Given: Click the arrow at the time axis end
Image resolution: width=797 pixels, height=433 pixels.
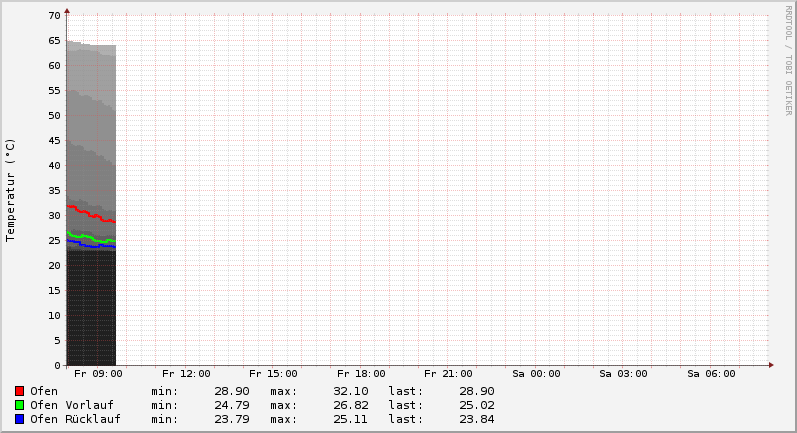Looking at the screenshot, I should click(x=770, y=365).
